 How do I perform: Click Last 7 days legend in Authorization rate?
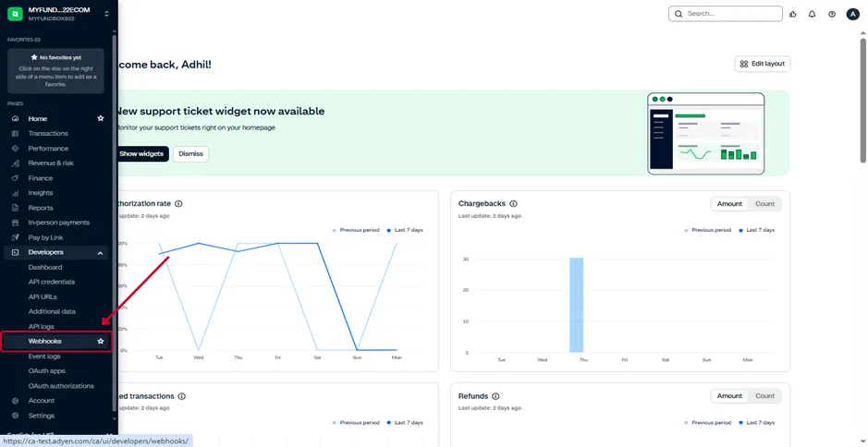[x=405, y=230]
